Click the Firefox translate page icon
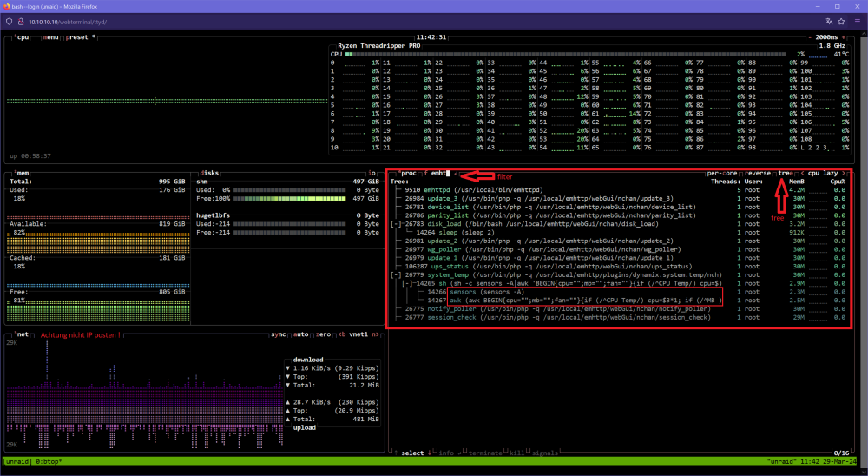The width and height of the screenshot is (868, 476). tap(829, 22)
